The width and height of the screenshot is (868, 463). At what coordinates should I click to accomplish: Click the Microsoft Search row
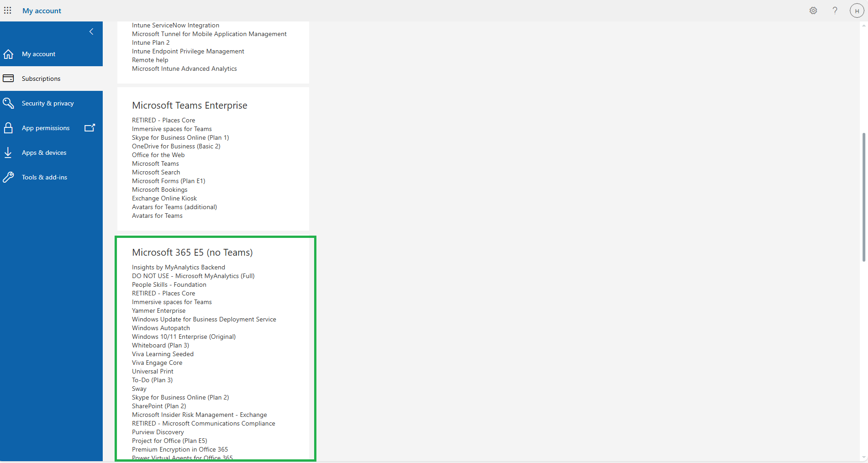[x=156, y=172]
